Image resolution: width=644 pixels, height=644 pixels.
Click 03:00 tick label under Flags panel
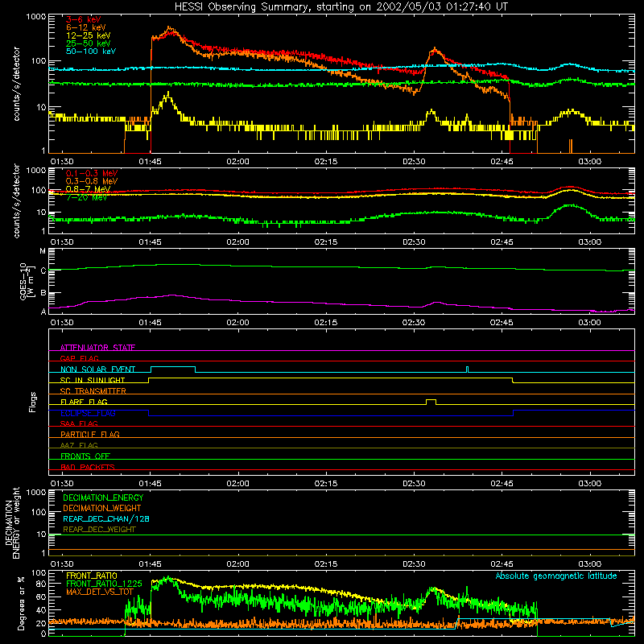coord(589,484)
